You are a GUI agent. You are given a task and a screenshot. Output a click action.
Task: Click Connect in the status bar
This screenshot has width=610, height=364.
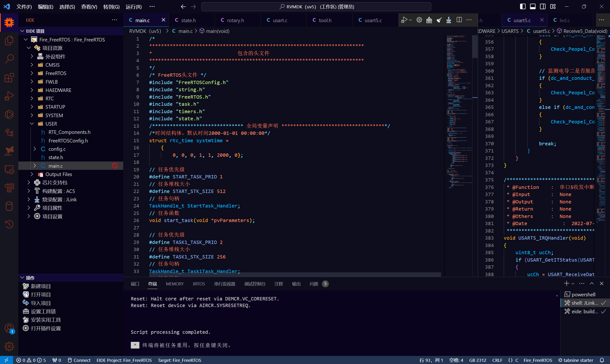click(79, 360)
